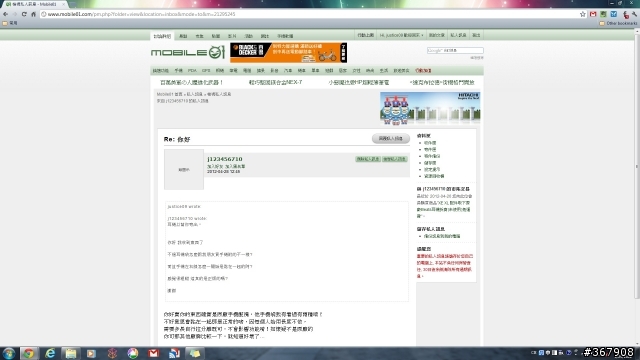This screenshot has height=360, width=640.
Task: Open Windows Explorer folder on taskbar
Action: (71, 353)
